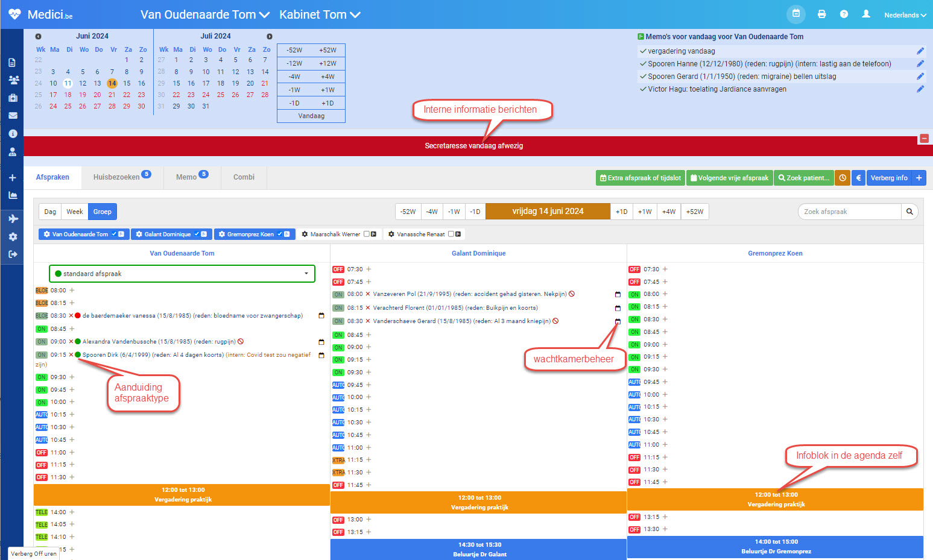Open the patients group icon in the sidebar
The image size is (933, 560).
coord(12,79)
